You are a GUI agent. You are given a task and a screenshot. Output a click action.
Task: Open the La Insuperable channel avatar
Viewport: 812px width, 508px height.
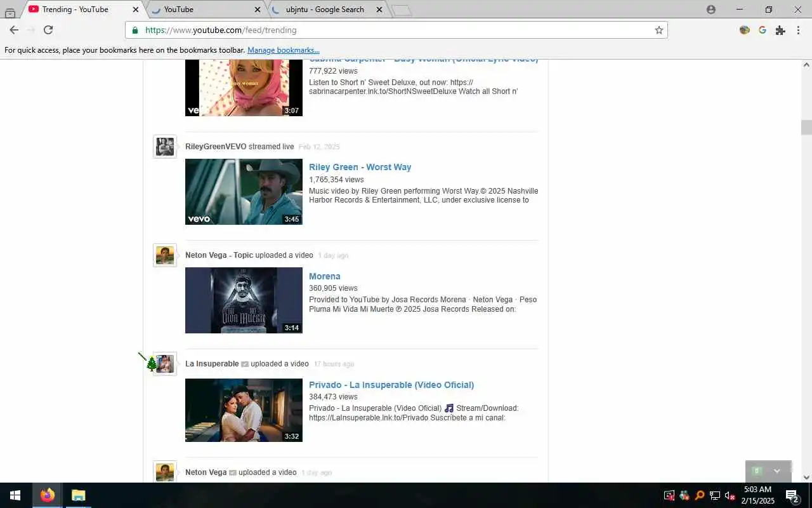165,364
